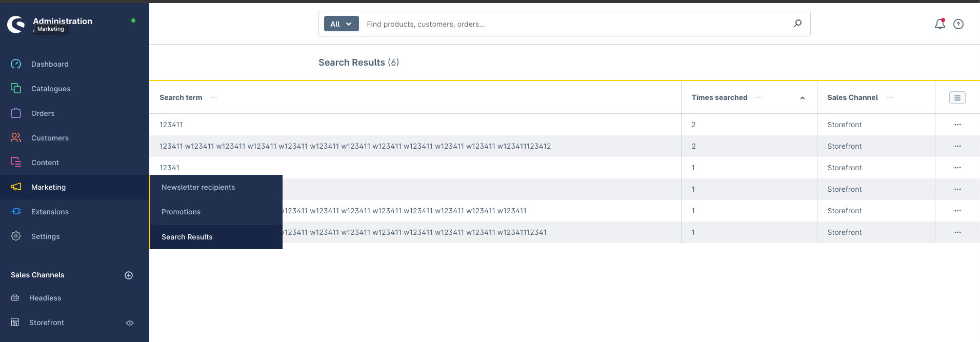The image size is (980, 342).
Task: Select Promotions in Marketing submenu
Action: click(181, 212)
